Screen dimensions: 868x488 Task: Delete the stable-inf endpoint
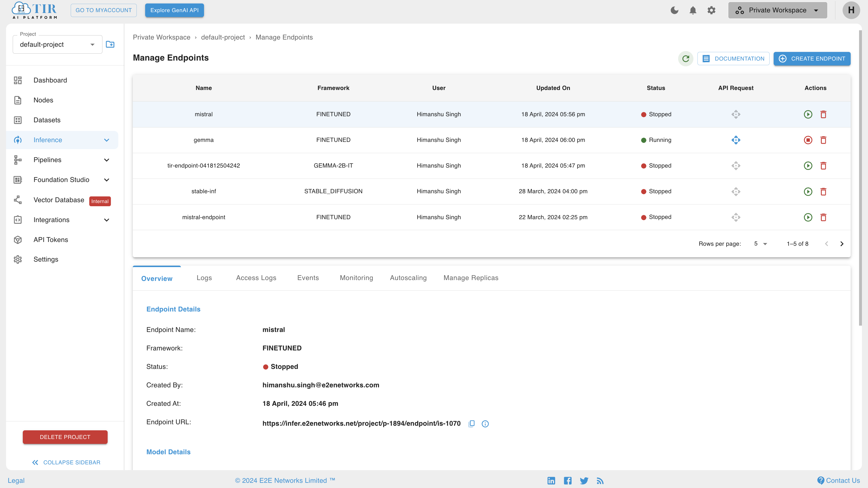(824, 192)
